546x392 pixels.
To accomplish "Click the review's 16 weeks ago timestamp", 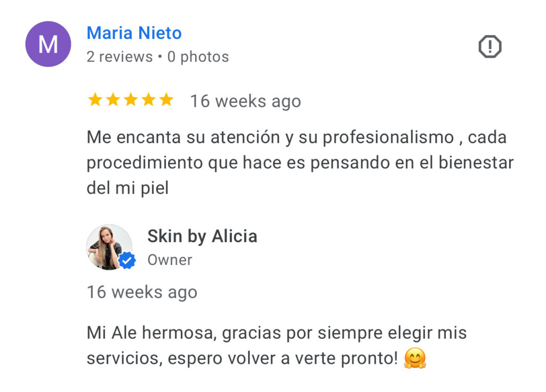I will [x=245, y=101].
